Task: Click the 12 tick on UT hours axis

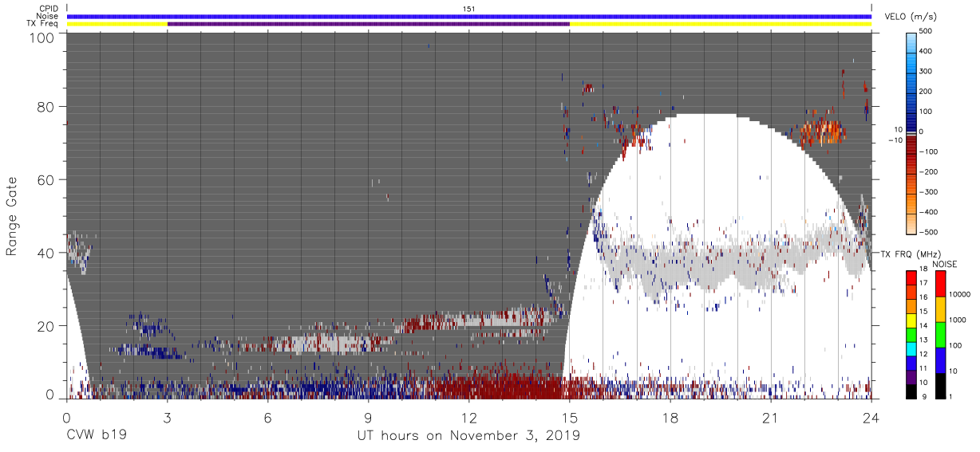Action: pos(469,417)
